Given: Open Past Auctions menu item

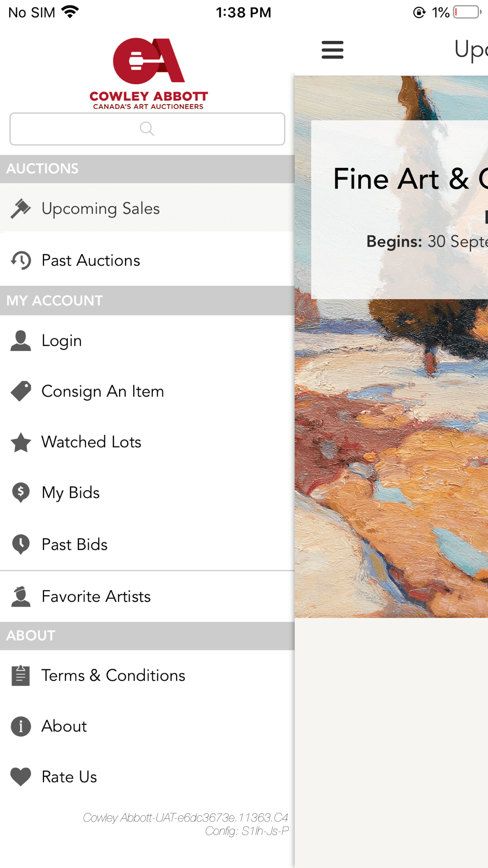Looking at the screenshot, I should pos(147,260).
